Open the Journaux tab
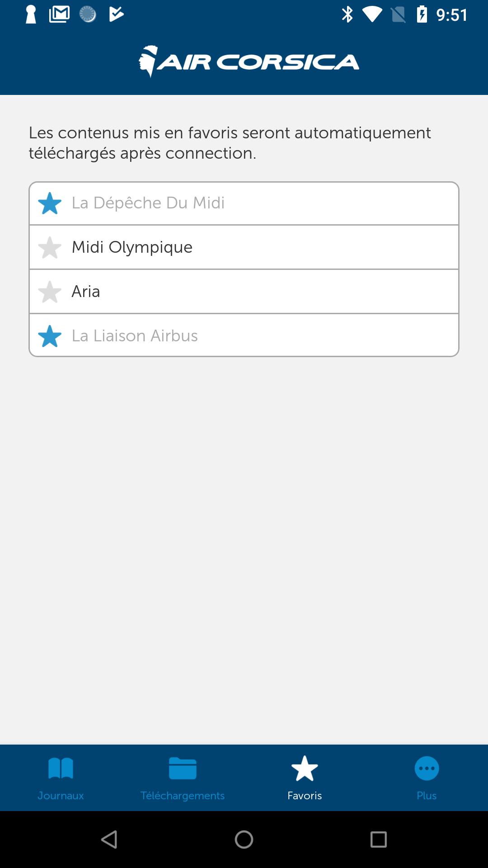Image resolution: width=488 pixels, height=868 pixels. click(61, 778)
